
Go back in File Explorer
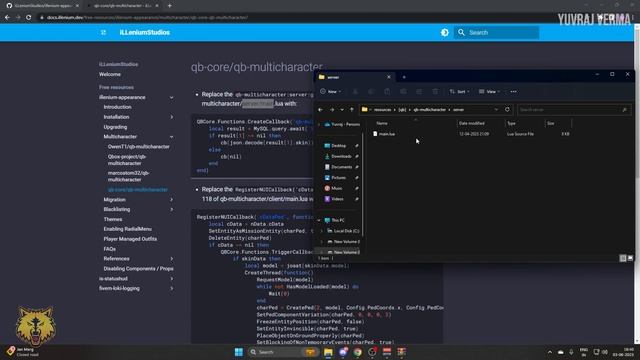[320, 109]
